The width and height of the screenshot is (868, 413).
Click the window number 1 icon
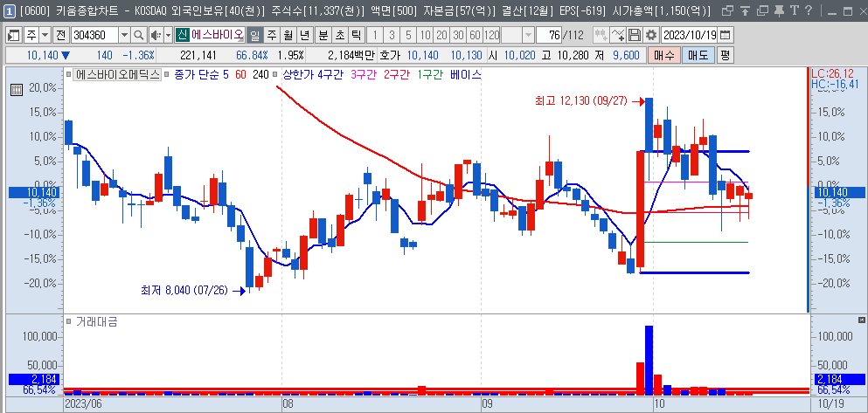[10, 10]
